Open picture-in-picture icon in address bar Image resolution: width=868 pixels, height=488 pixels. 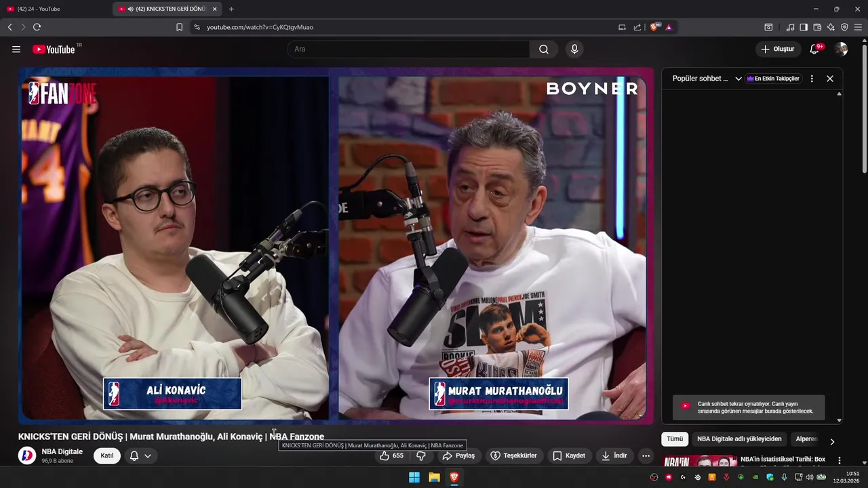(622, 27)
